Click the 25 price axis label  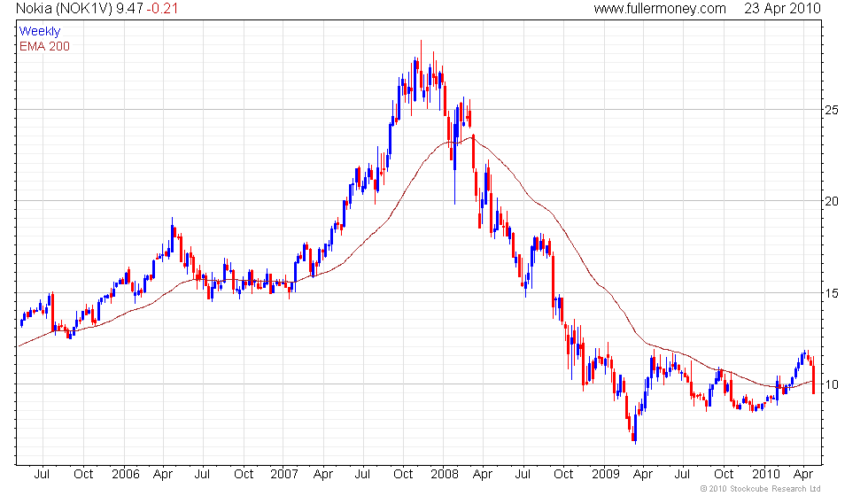832,110
